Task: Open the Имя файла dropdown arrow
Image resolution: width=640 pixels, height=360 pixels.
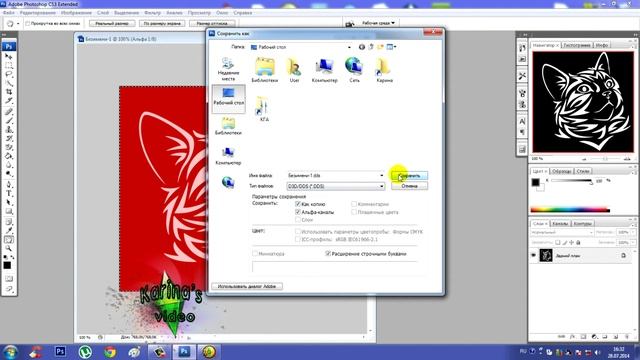Action: click(382, 176)
